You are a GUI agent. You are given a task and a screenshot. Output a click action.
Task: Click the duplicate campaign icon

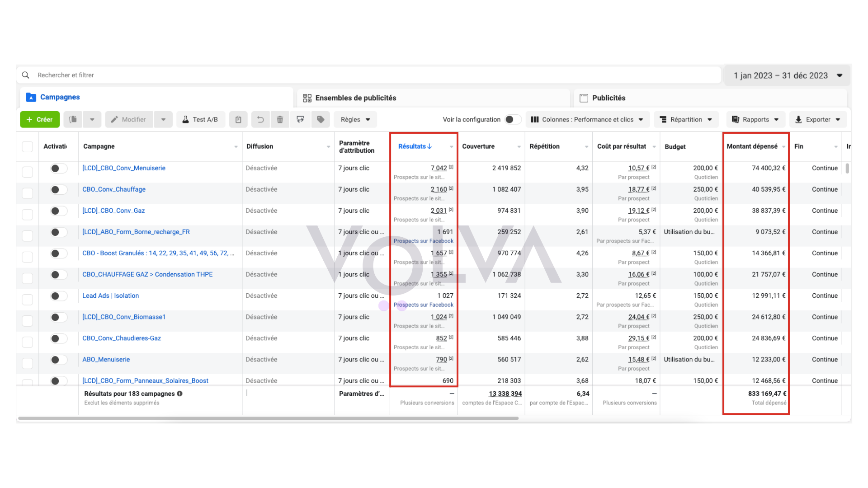pos(73,119)
